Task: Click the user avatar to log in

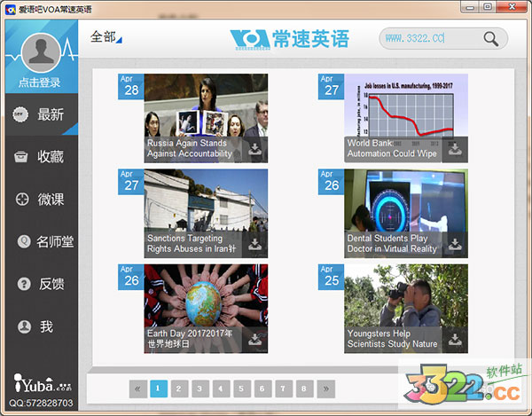Action: point(41,52)
